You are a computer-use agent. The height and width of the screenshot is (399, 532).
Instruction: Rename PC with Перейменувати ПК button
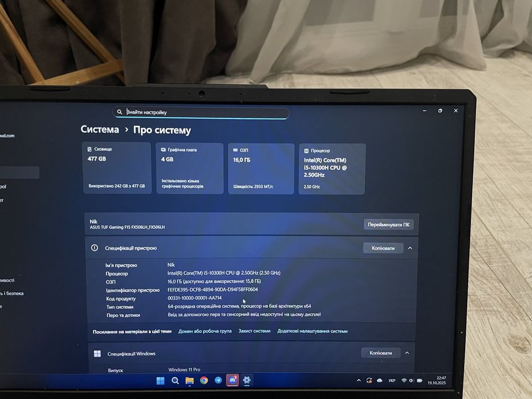tap(388, 225)
